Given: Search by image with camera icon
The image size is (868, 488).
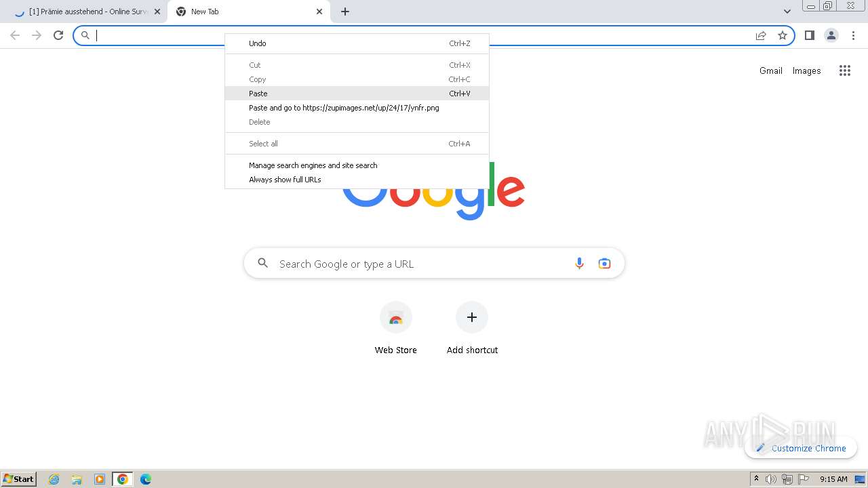Looking at the screenshot, I should [x=604, y=264].
